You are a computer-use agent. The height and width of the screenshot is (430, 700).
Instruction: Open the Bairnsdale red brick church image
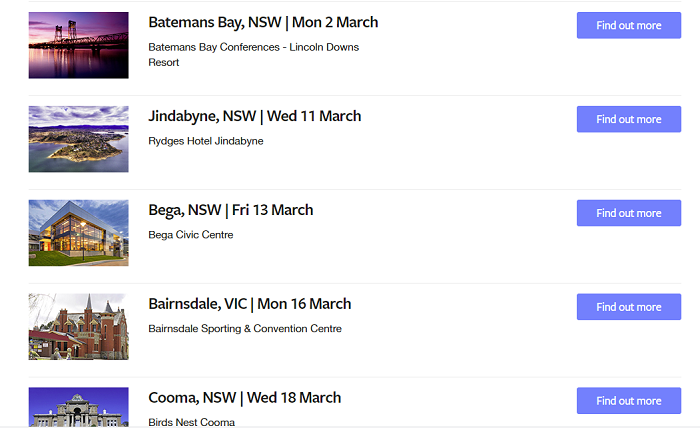coord(78,327)
